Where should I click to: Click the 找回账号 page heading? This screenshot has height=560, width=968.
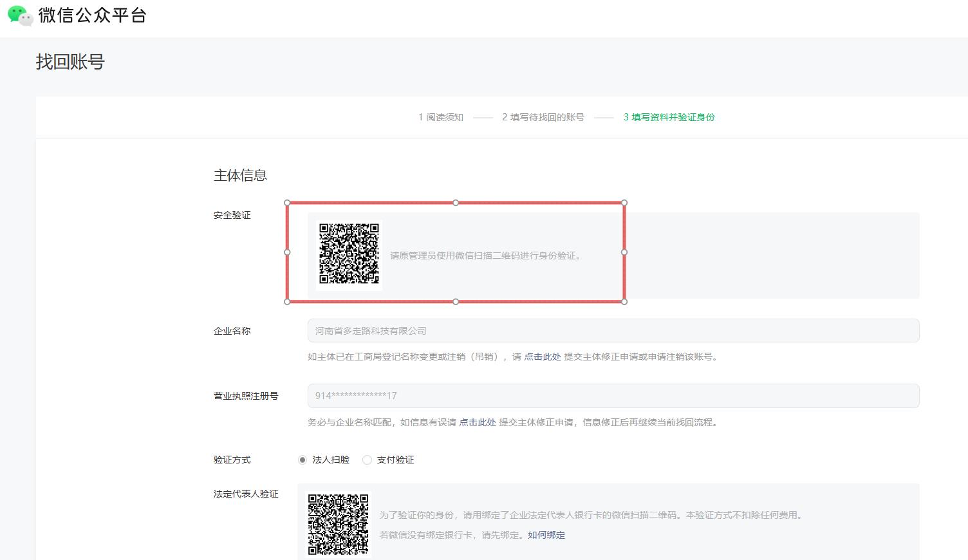click(70, 62)
